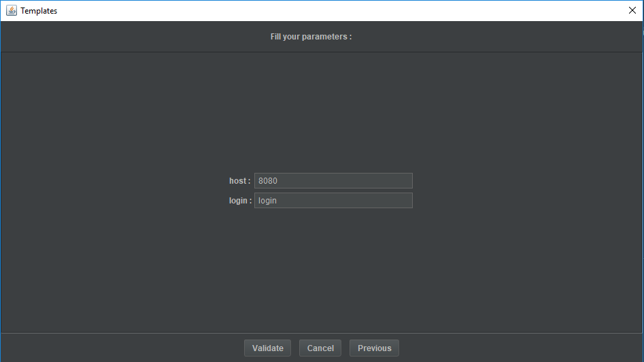Click the Validate button
Image resolution: width=644 pixels, height=362 pixels.
(x=267, y=348)
